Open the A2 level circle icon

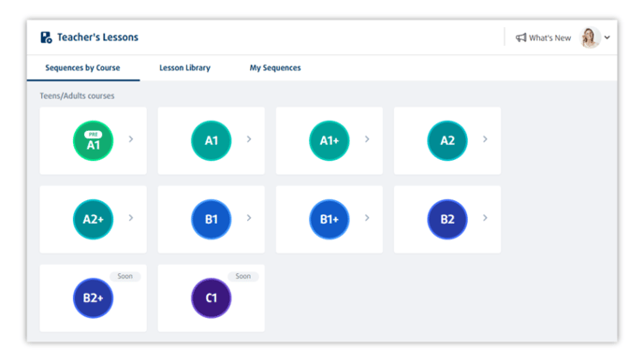point(447,140)
